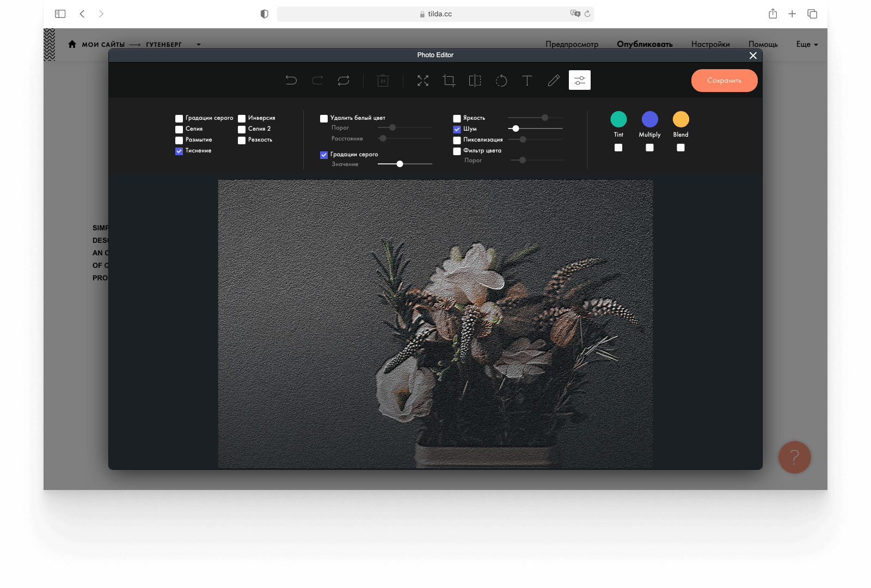Pick the blue Multiply color swatch
Viewport: 871px width, 588px height.
(649, 119)
